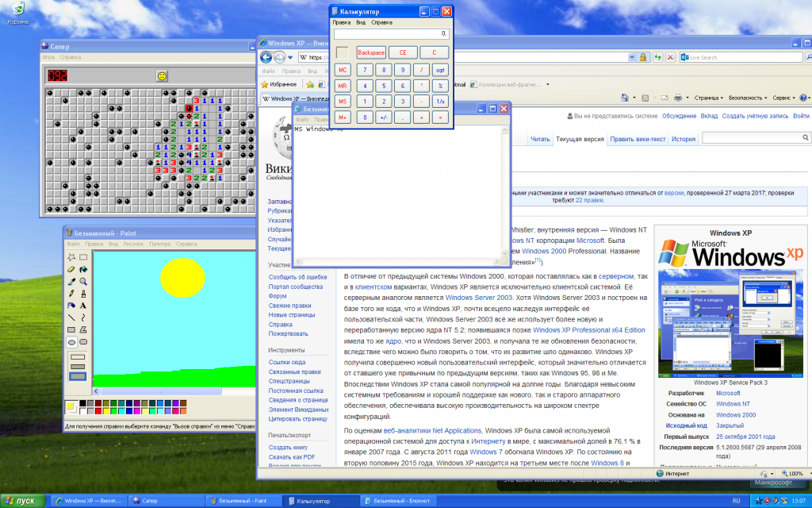This screenshot has width=812, height=508.
Task: Select the Line tool in Paint
Action: point(71,317)
